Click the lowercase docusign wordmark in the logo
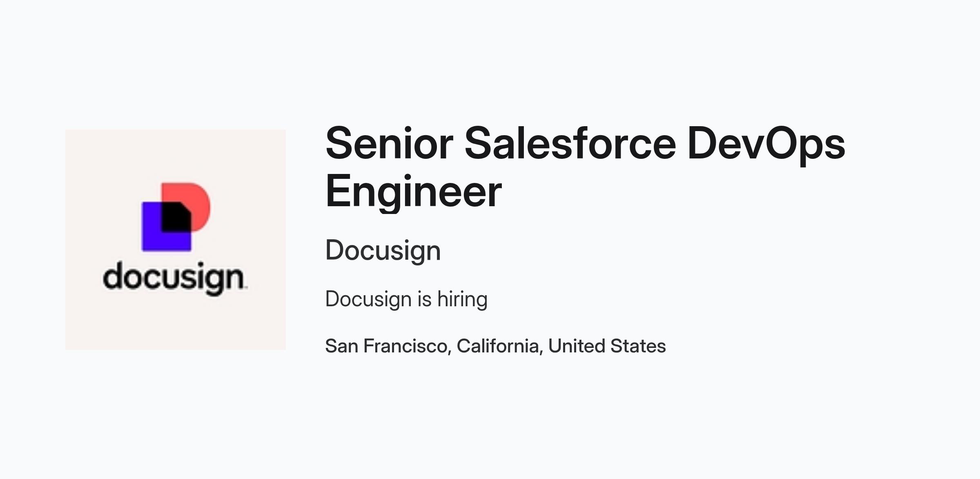The height and width of the screenshot is (479, 980). coord(175,278)
